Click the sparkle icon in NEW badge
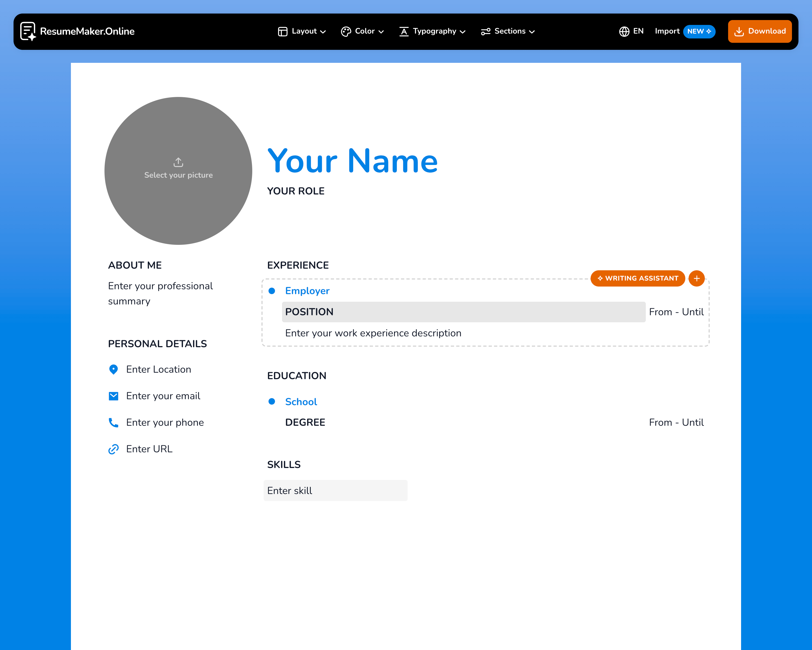The image size is (812, 650). pyautogui.click(x=708, y=31)
